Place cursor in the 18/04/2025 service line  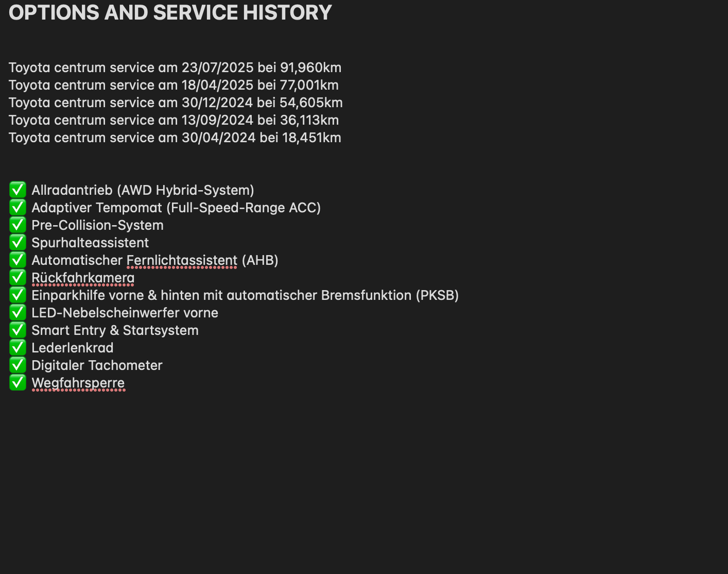[x=174, y=85]
